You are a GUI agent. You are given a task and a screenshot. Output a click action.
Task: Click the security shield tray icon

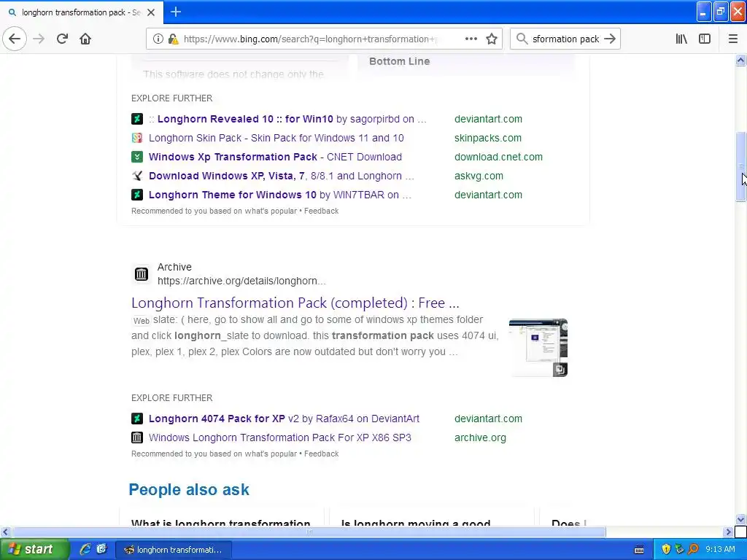666,550
